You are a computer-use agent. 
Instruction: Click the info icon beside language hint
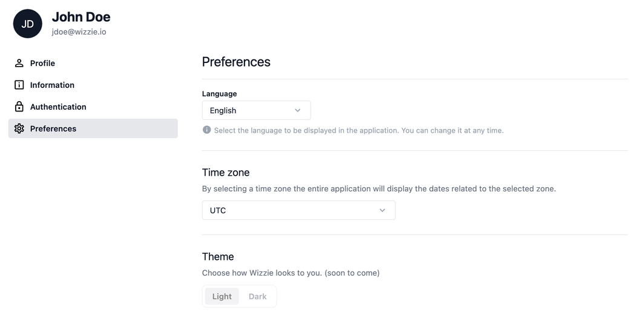pos(207,130)
